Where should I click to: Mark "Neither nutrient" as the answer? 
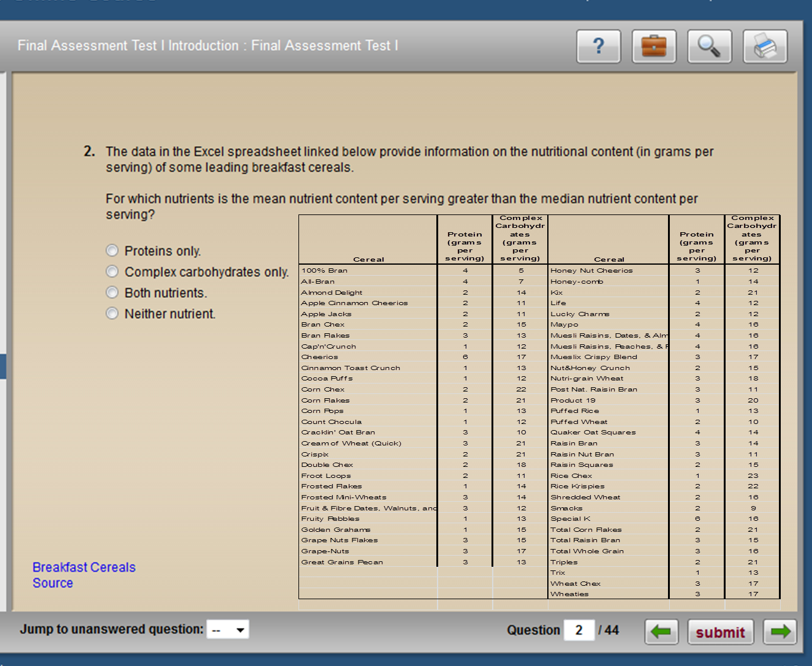[112, 313]
